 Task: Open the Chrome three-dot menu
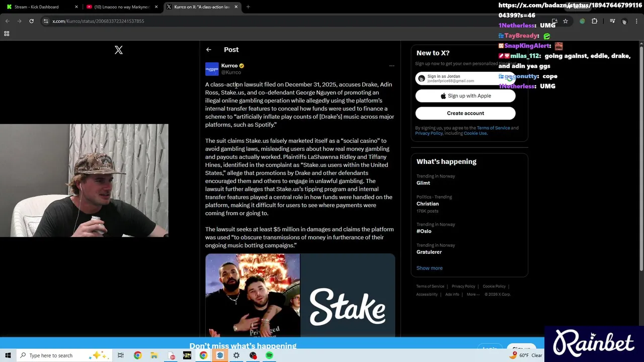637,21
